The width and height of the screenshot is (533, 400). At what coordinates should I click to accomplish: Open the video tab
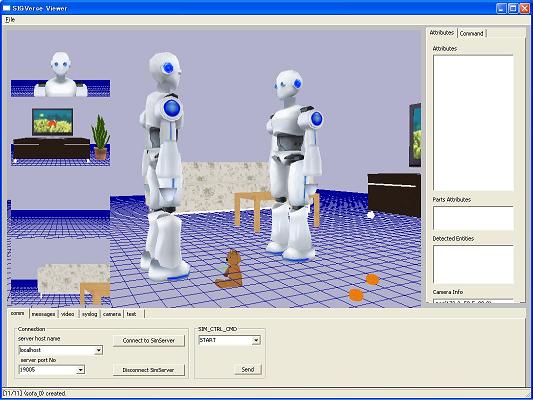click(68, 314)
